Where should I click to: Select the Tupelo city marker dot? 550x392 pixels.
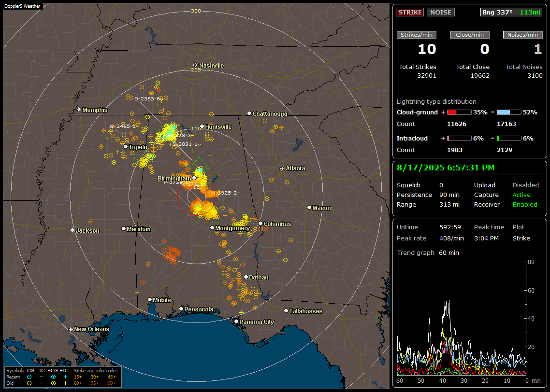[x=126, y=147]
